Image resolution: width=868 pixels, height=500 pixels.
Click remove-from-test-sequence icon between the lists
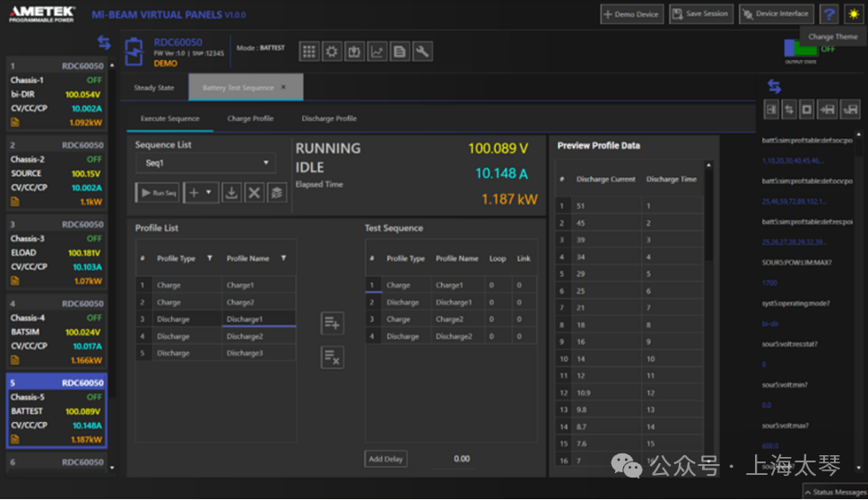coord(332,357)
